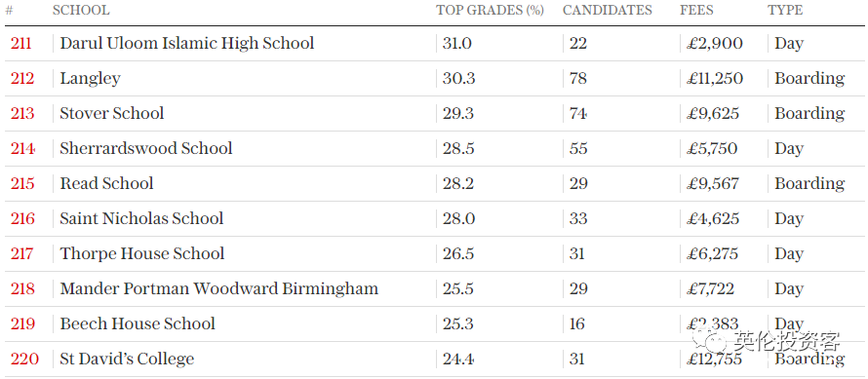868x379 pixels.
Task: Click the FEES column header
Action: (x=697, y=10)
